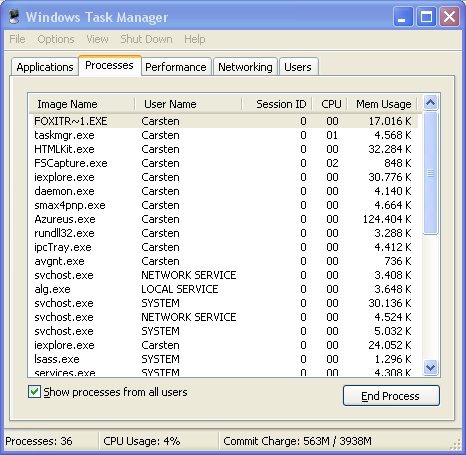This screenshot has width=466, height=455.
Task: Click the End Process button
Action: (391, 396)
